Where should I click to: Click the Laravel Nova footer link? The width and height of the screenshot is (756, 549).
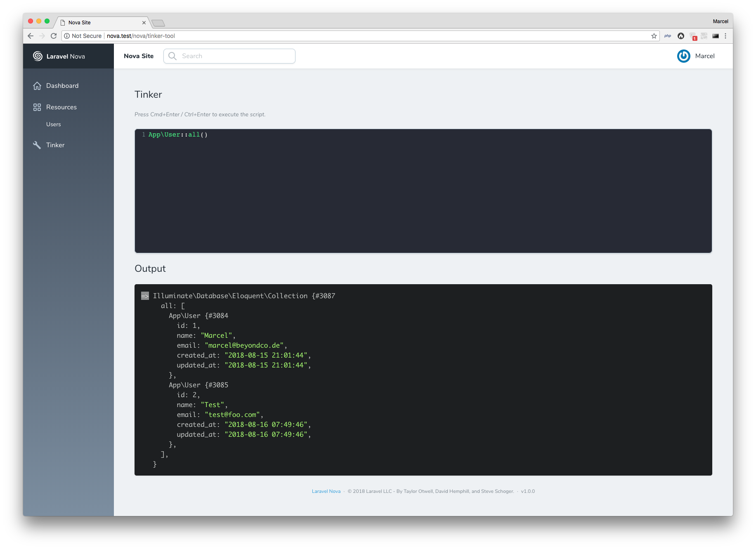326,491
